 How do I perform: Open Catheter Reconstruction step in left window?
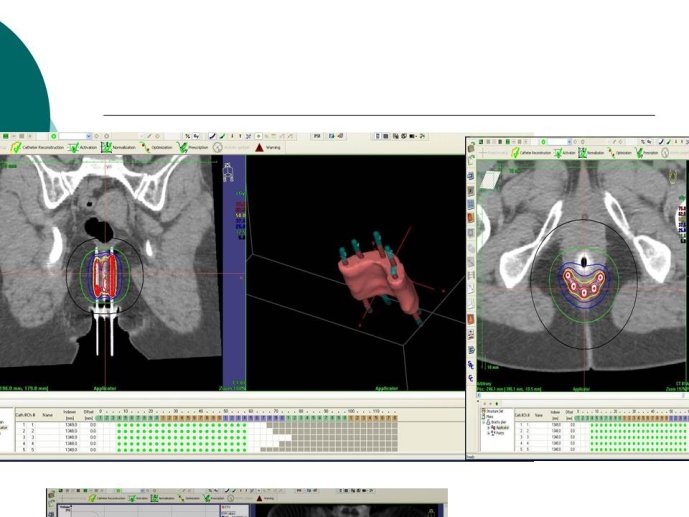(x=38, y=148)
